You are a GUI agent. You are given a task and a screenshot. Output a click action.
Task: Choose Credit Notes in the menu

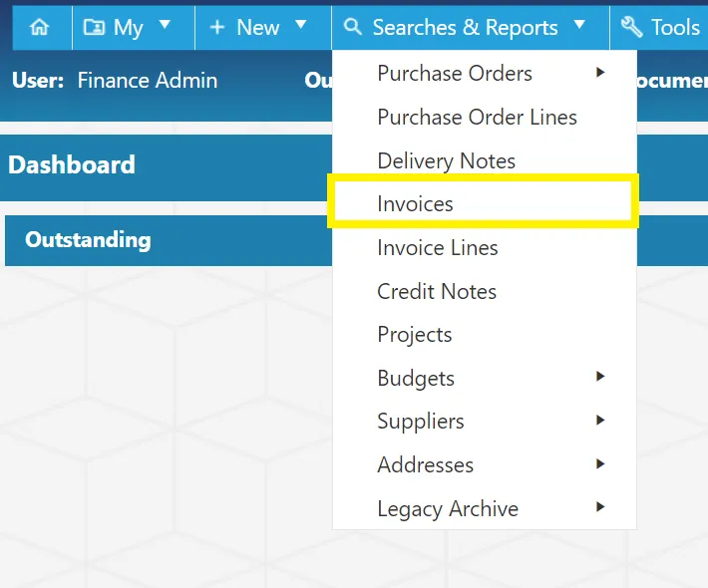[485, 291]
